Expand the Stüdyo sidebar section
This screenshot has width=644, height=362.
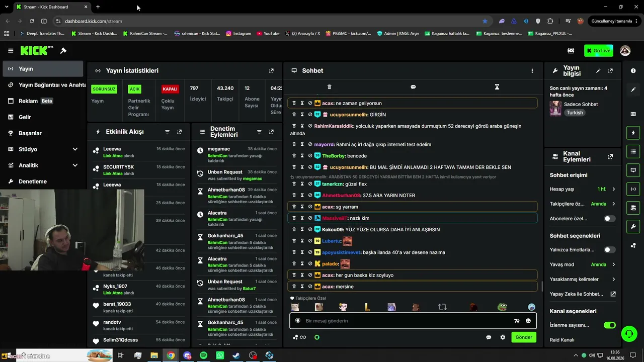pos(75,149)
